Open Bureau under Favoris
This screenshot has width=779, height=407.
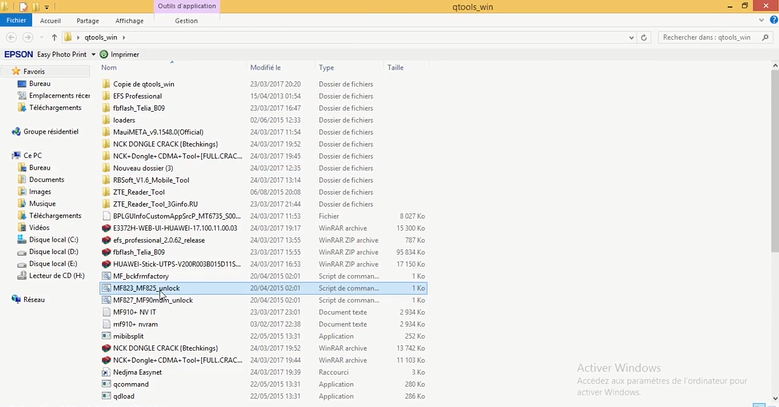tap(40, 83)
